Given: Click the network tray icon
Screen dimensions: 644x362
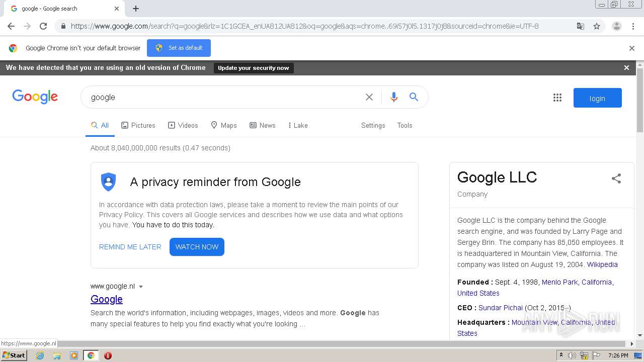Looking at the screenshot, I should (584, 355).
